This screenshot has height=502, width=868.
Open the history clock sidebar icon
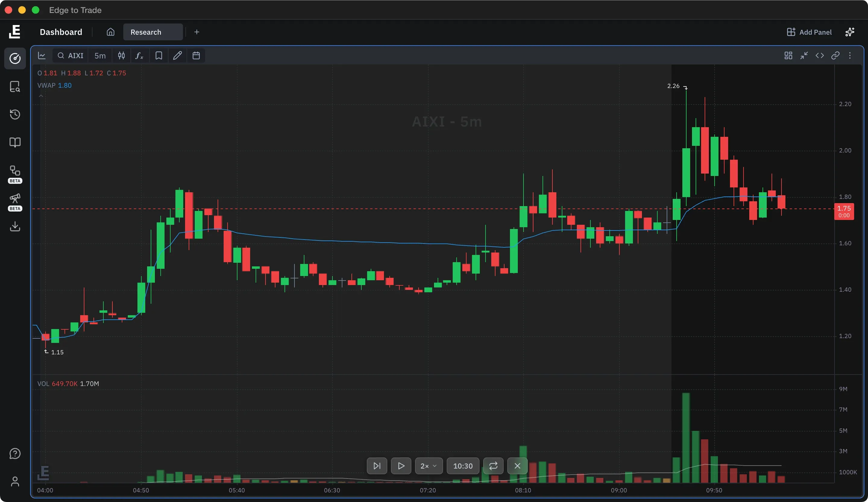click(x=15, y=114)
